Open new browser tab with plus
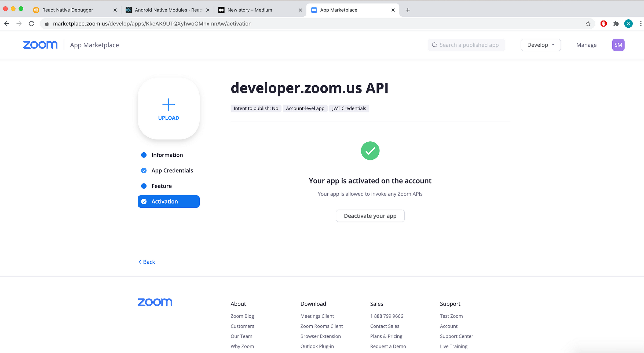644x353 pixels. click(408, 10)
